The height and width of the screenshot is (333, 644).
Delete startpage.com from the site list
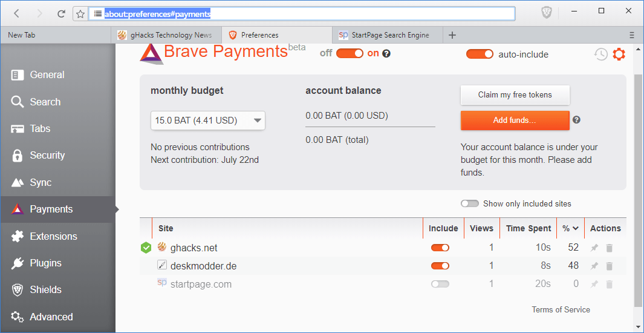[x=610, y=284]
